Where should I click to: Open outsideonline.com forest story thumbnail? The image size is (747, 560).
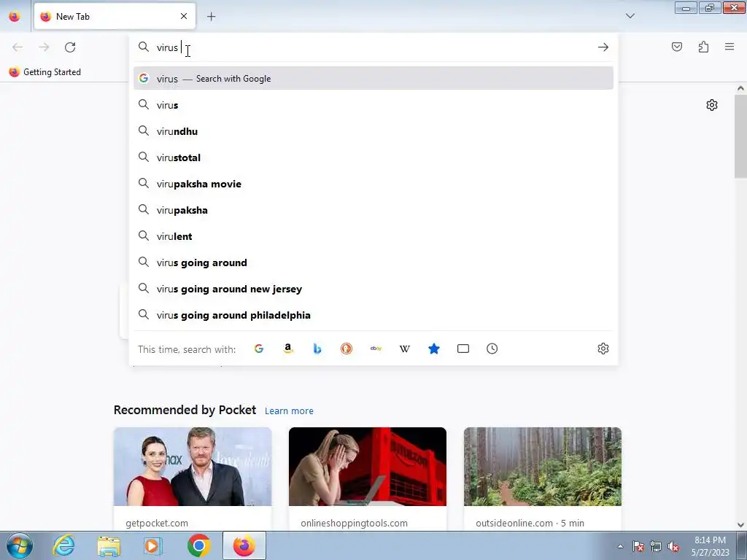click(543, 467)
